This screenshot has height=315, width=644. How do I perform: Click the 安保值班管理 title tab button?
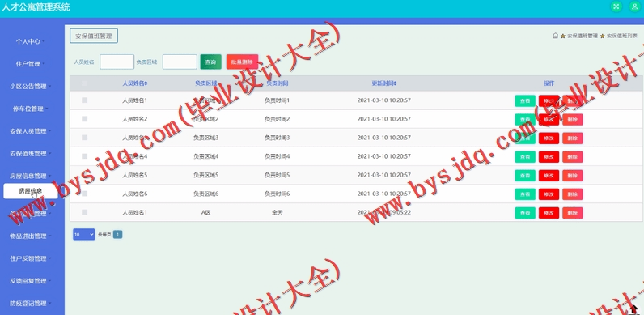94,36
